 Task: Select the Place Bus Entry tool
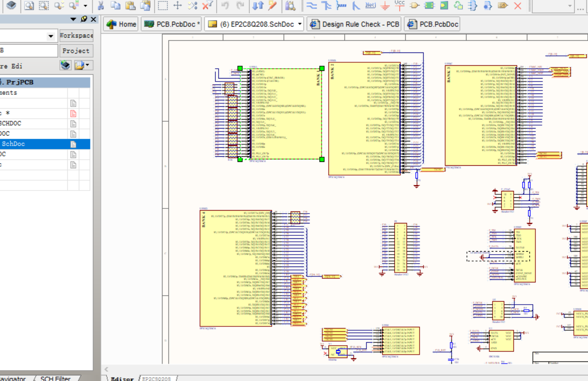[x=355, y=6]
